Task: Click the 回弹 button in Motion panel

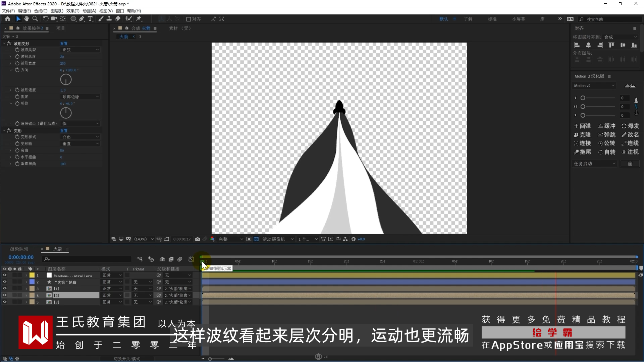Action: (x=582, y=126)
